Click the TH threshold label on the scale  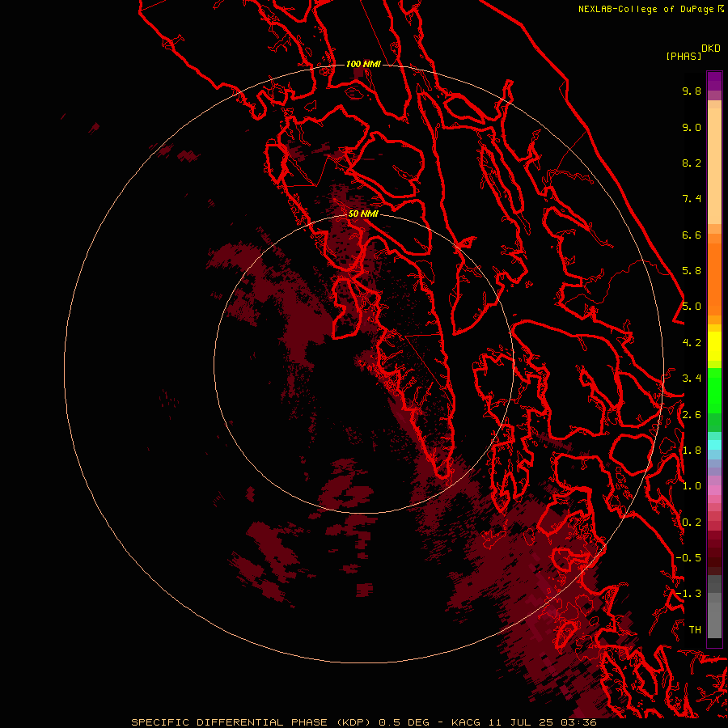pos(695,630)
